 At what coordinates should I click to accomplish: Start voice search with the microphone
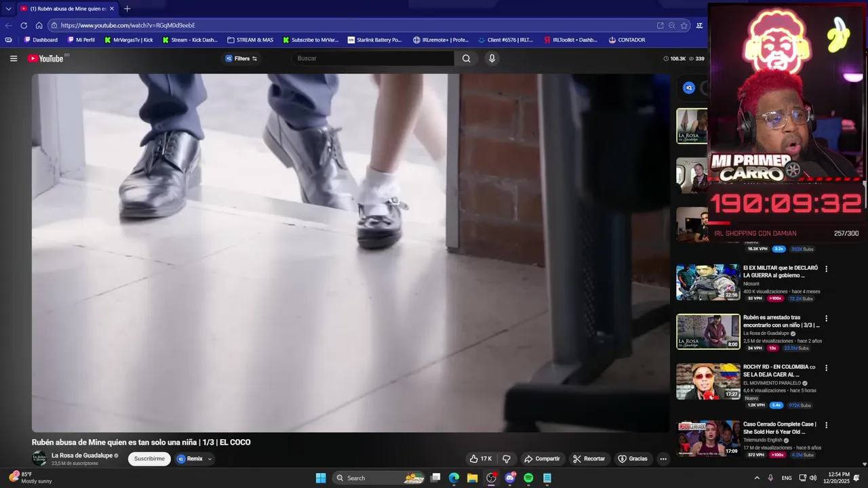point(492,58)
